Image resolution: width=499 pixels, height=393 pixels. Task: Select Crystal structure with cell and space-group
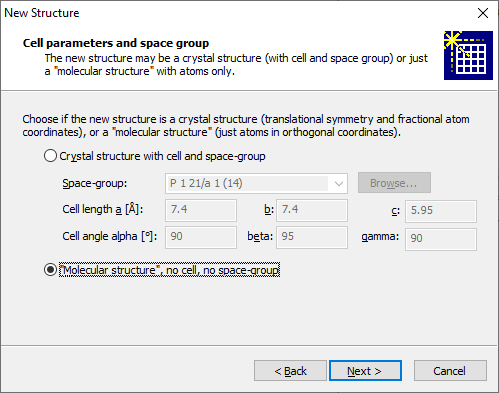coord(155,156)
